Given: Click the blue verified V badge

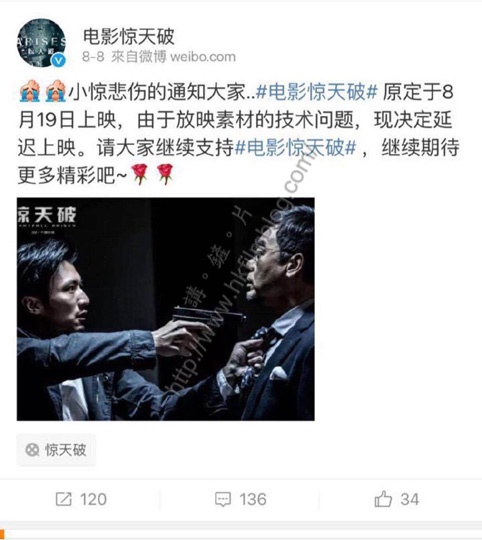Looking at the screenshot, I should 59,61.
